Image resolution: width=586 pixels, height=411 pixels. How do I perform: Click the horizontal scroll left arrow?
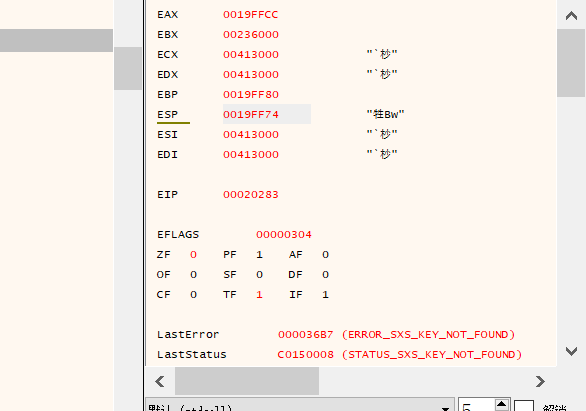coord(160,381)
